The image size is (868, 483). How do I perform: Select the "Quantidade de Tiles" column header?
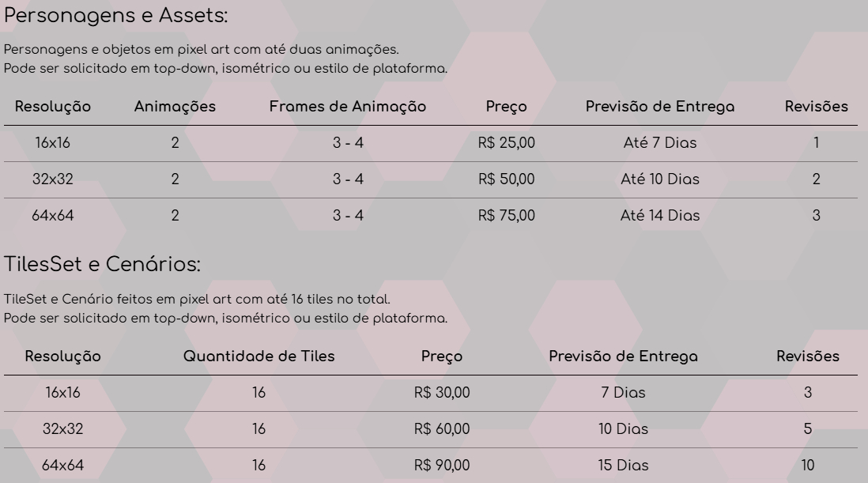259,357
